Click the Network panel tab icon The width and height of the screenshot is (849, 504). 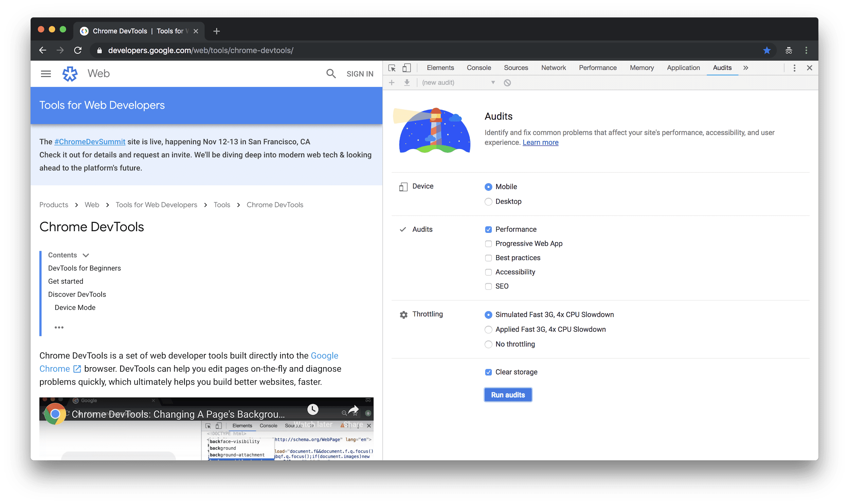point(553,67)
